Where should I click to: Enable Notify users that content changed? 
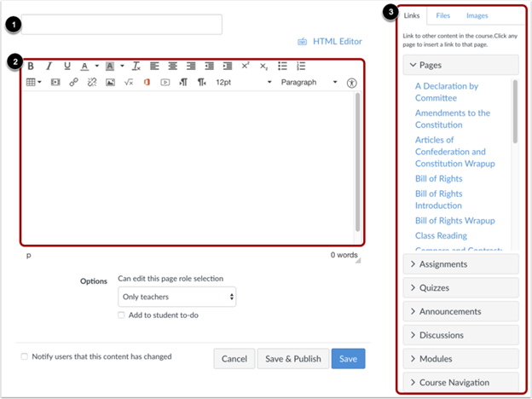coord(25,356)
